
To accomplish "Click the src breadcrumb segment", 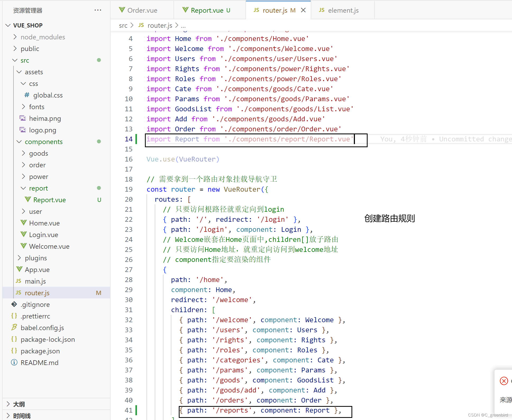I will point(123,25).
